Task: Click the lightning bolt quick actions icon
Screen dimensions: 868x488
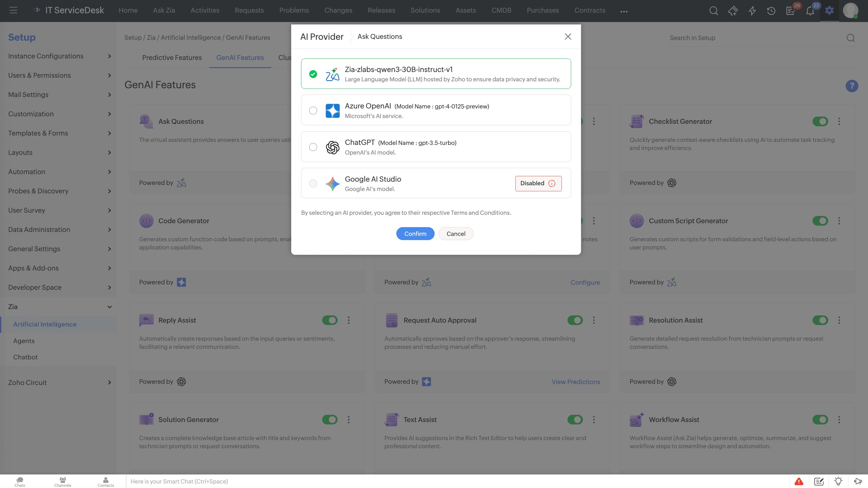Action: 752,11
